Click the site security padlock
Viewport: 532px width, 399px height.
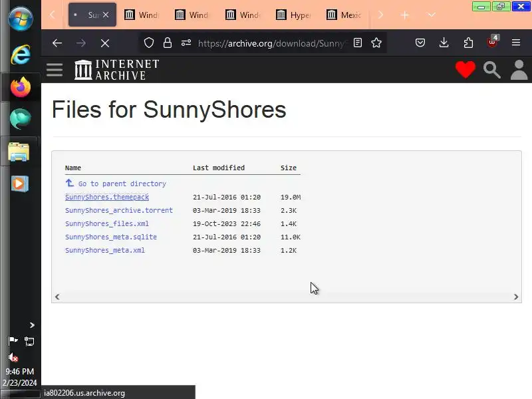click(x=168, y=43)
